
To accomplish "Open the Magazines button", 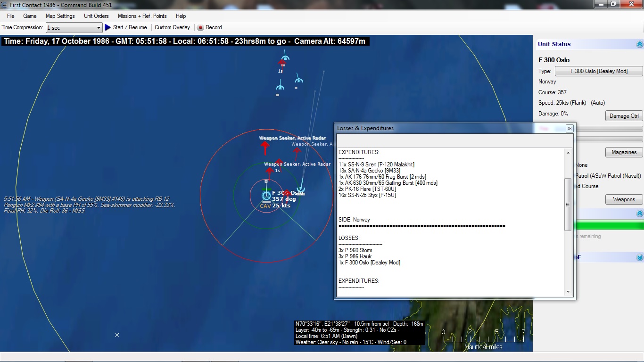I will click(x=624, y=152).
